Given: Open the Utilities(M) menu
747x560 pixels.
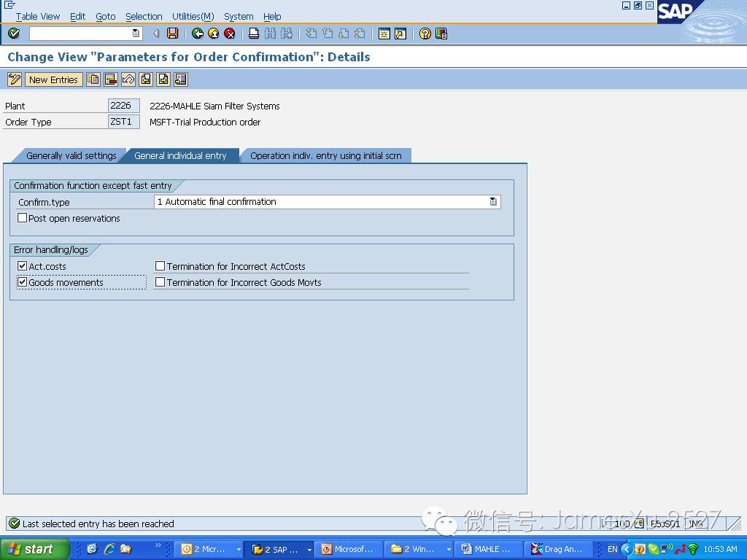Looking at the screenshot, I should pyautogui.click(x=193, y=17).
